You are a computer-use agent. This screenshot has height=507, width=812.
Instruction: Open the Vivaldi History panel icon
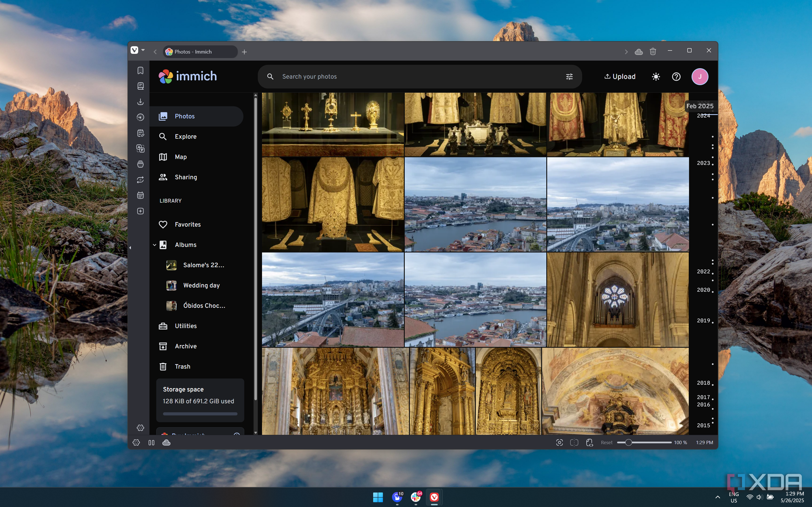click(140, 117)
